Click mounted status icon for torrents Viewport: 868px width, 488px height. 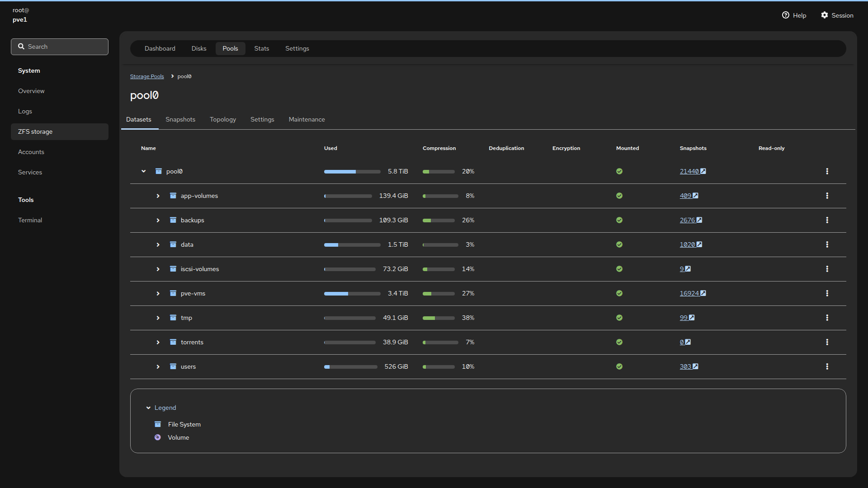point(619,342)
